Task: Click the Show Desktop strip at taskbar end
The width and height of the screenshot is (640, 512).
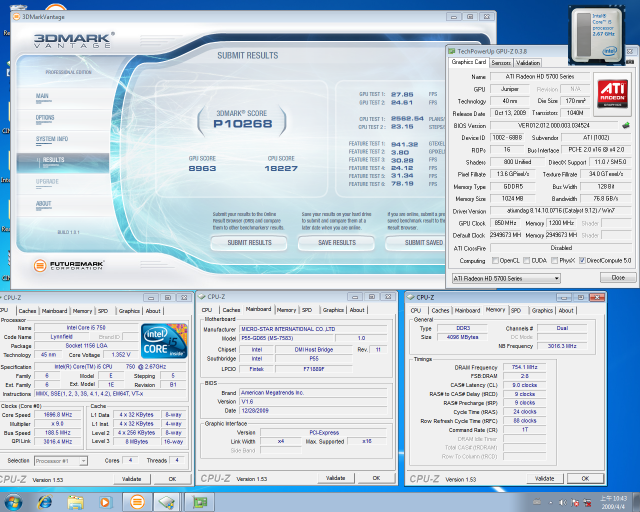Action: (636, 502)
